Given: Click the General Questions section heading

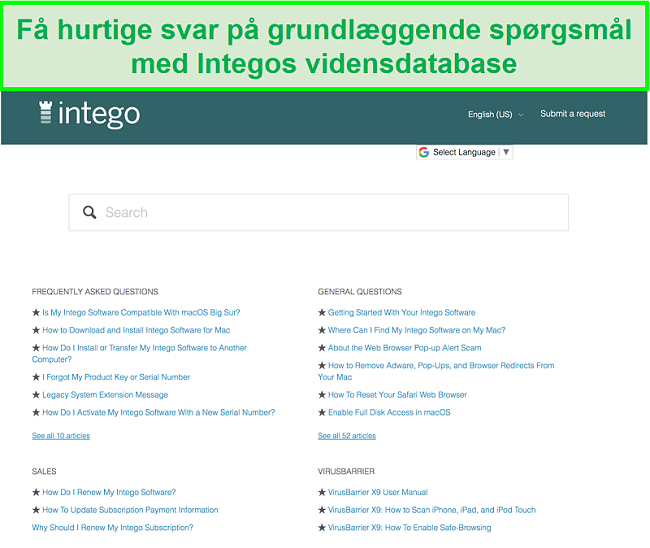Looking at the screenshot, I should pyautogui.click(x=360, y=292).
